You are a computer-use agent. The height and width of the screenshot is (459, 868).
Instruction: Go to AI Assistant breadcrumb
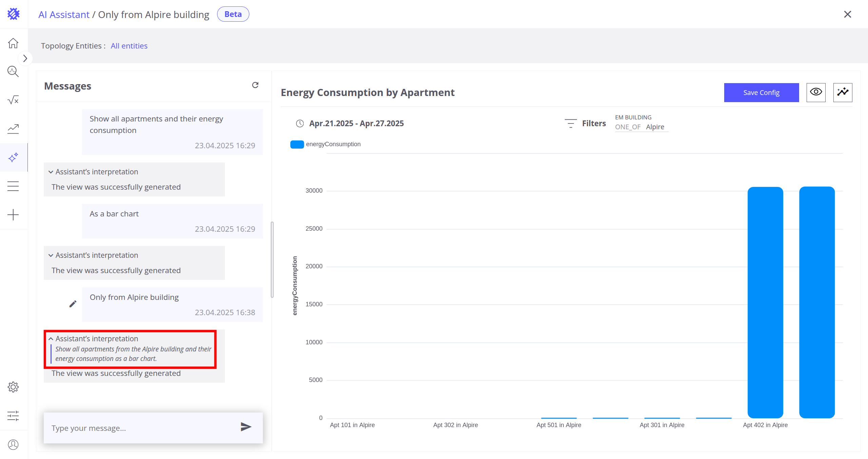coord(64,15)
